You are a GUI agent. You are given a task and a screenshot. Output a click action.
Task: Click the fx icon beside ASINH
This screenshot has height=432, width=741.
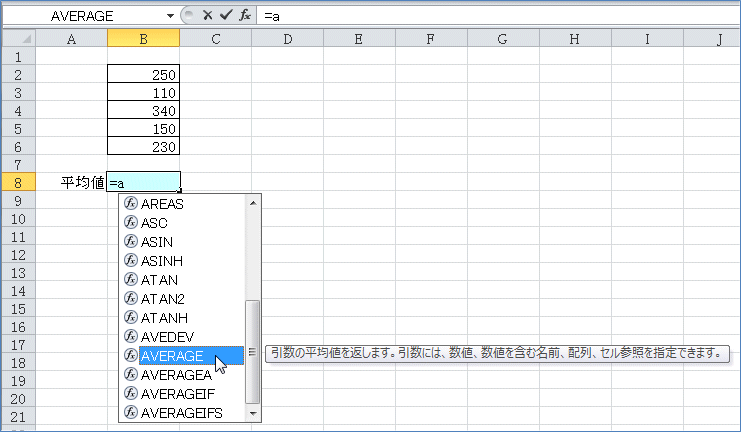[x=130, y=260]
